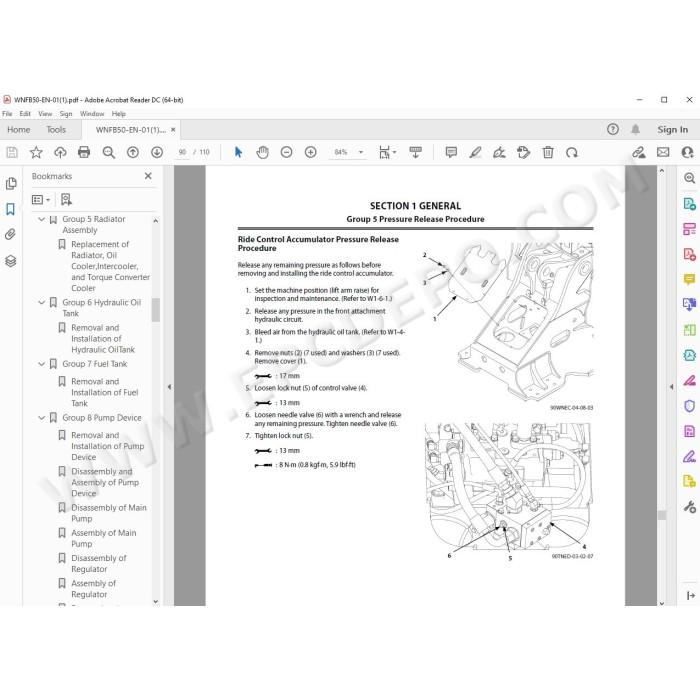Image resolution: width=700 pixels, height=700 pixels.
Task: Click Sign In
Action: point(672,129)
